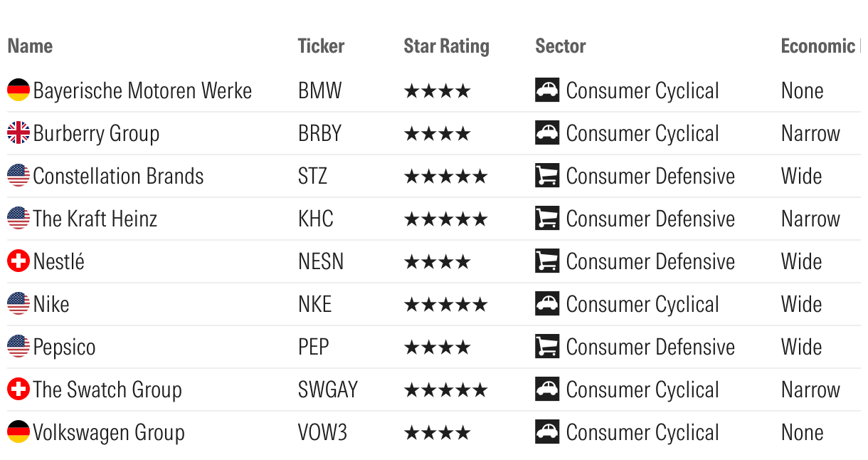Image resolution: width=868 pixels, height=460 pixels.
Task: Open The Kraft Heinz company link
Action: 95,219
